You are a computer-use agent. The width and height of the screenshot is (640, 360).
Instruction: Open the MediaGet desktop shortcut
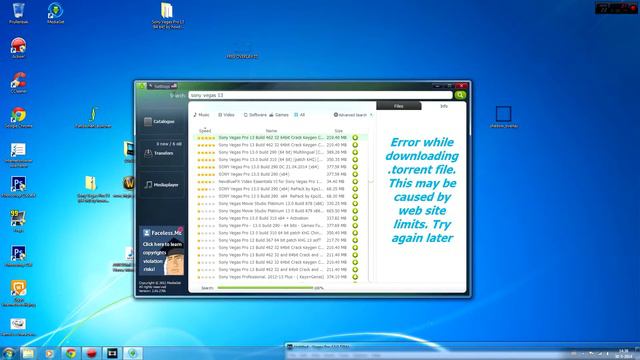[55, 13]
